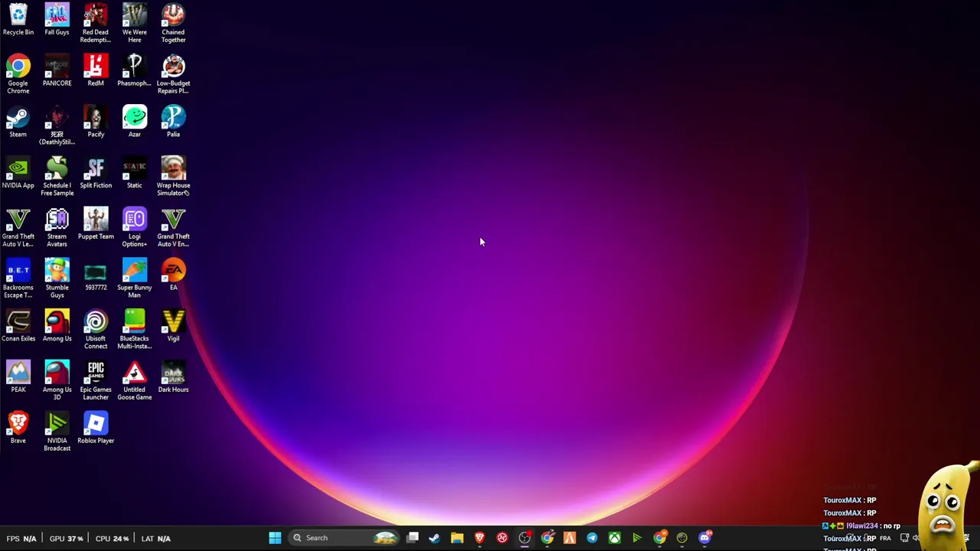980x551 pixels.
Task: Select the 5937772 desktop icon
Action: coord(96,276)
